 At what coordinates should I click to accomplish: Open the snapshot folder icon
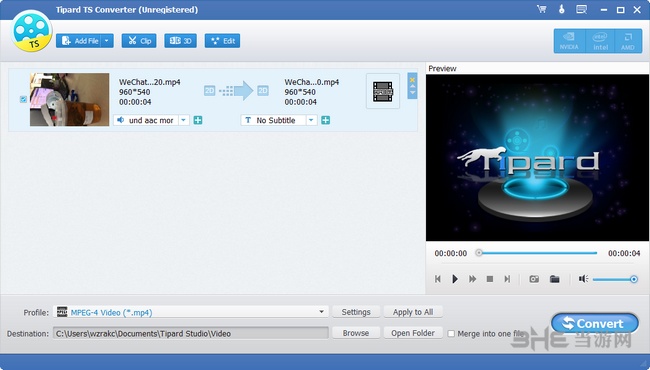tap(555, 279)
